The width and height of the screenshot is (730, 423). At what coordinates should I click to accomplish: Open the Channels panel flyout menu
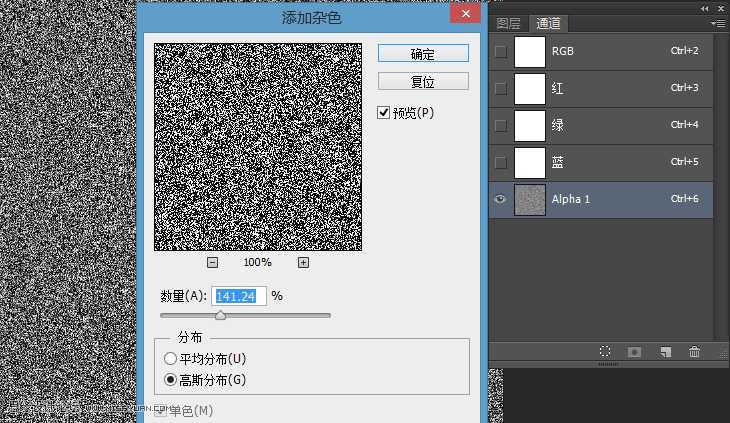(717, 23)
